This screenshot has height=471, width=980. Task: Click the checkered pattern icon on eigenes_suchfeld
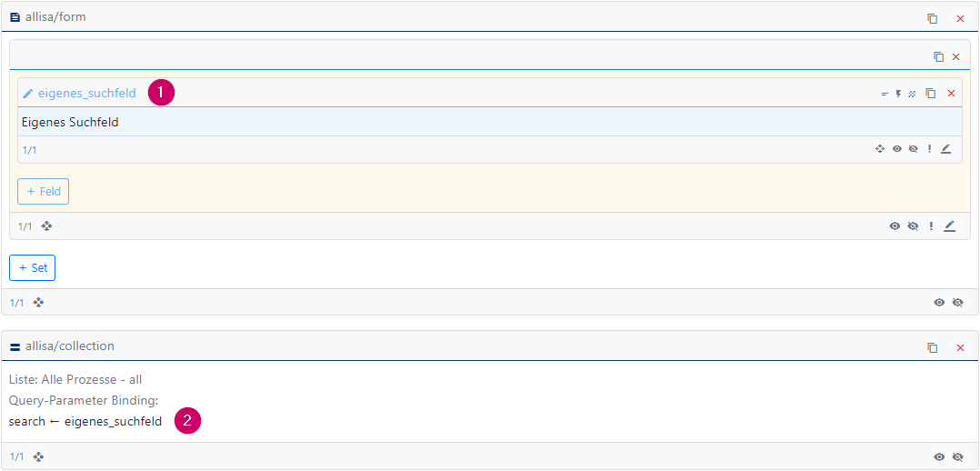point(912,94)
